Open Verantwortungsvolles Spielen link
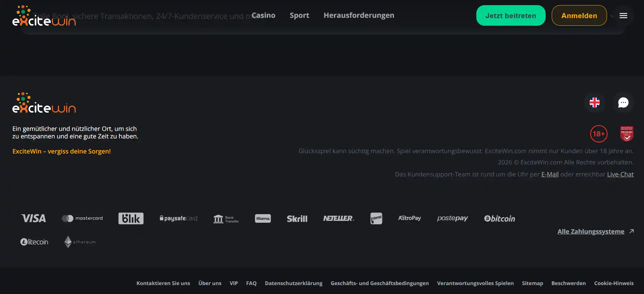Screen dimensions: 644x294 tap(475, 283)
